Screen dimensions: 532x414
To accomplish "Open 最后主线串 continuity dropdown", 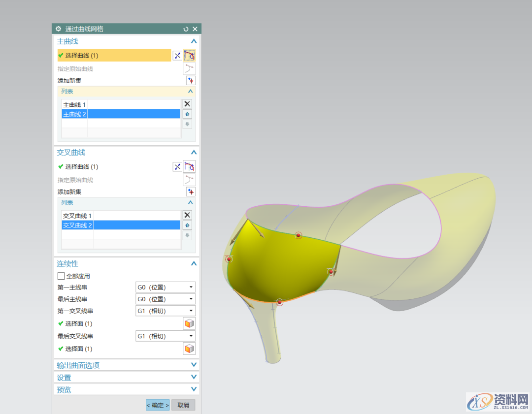I will tap(166, 299).
